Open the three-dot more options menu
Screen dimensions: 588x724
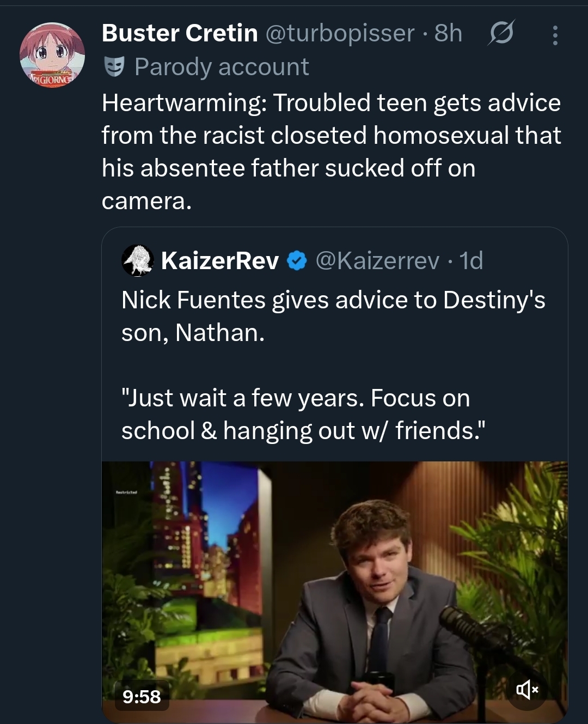pyautogui.click(x=555, y=35)
